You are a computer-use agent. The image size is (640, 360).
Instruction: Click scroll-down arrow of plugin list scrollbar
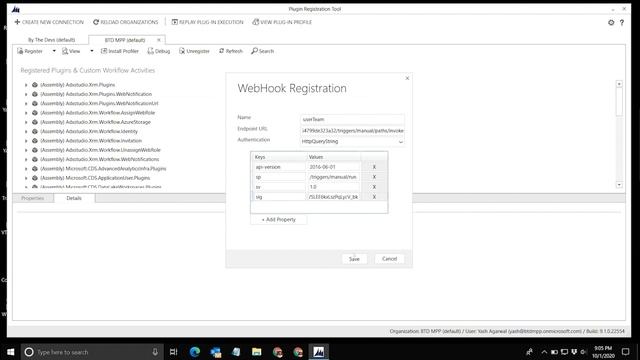(619, 185)
